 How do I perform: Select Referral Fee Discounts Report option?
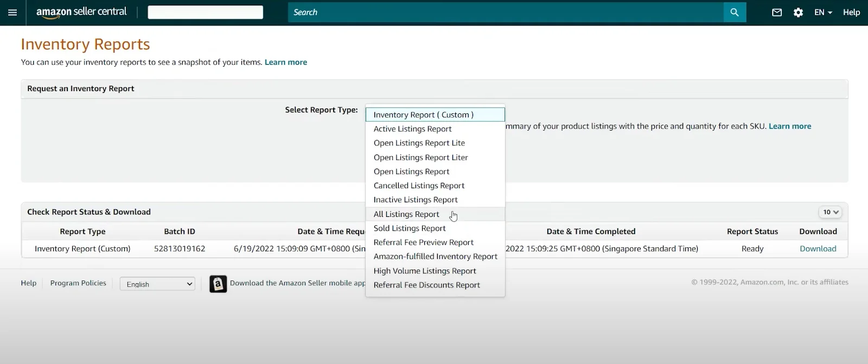click(x=435, y=285)
